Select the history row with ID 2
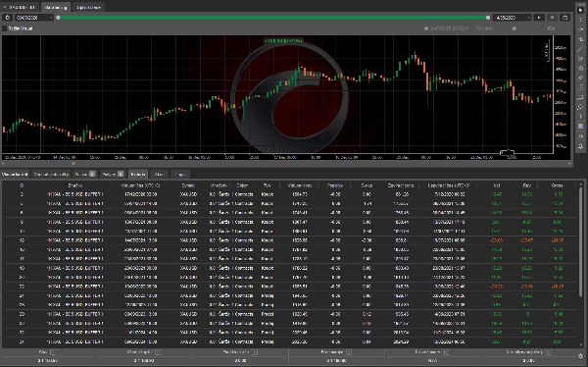Viewport: 588px width, 367px height. (289, 194)
